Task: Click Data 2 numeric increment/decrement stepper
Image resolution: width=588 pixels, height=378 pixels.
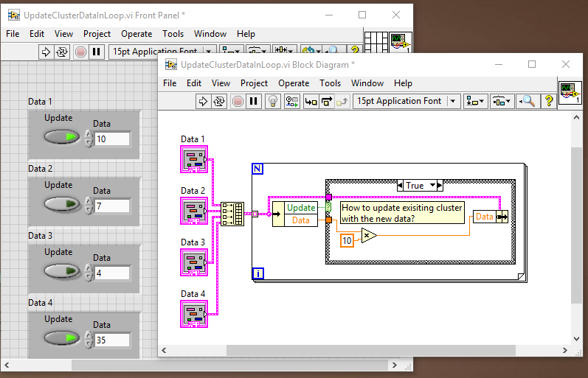Action: [89, 206]
